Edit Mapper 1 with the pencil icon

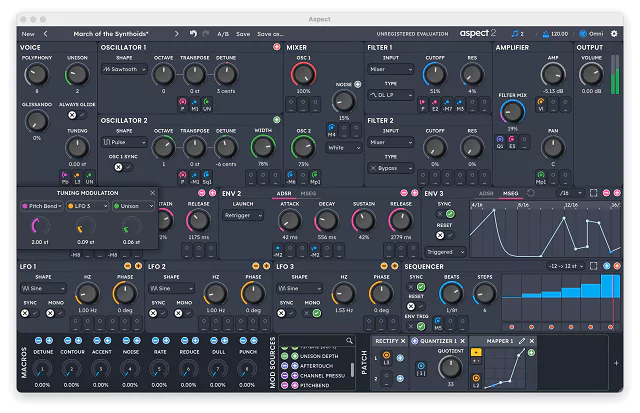[x=522, y=340]
